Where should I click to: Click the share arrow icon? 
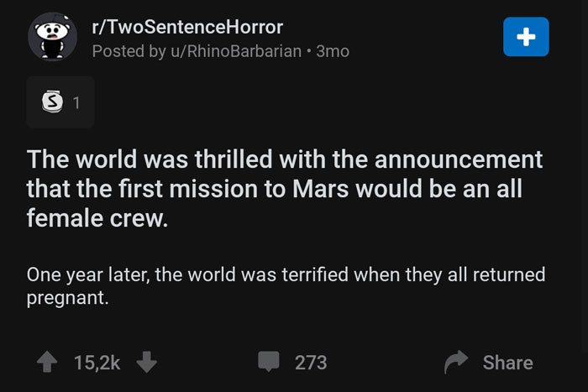click(x=456, y=362)
